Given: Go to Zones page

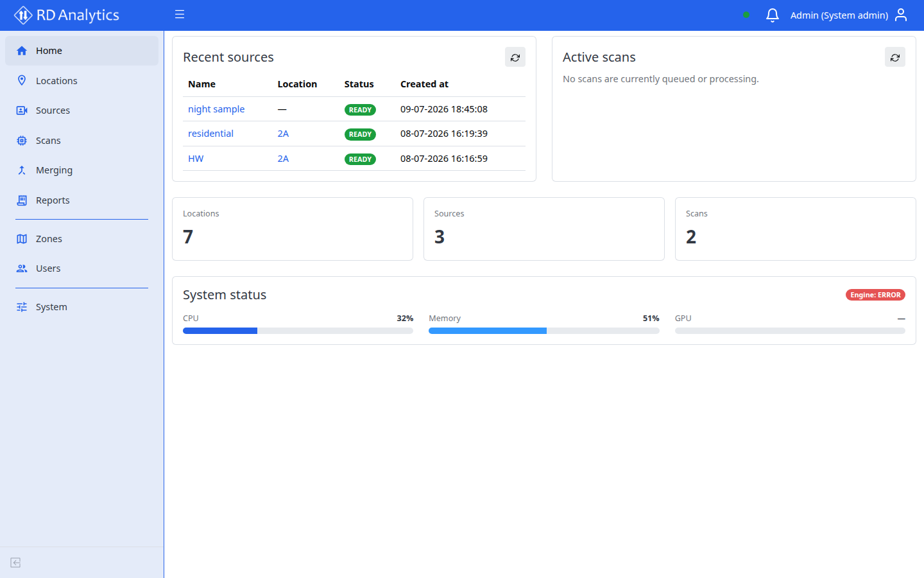Looking at the screenshot, I should pos(81,239).
